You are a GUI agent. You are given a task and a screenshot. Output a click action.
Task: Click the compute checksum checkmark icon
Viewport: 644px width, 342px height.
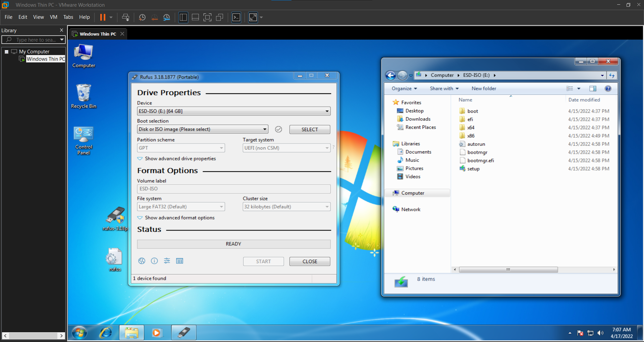(278, 130)
